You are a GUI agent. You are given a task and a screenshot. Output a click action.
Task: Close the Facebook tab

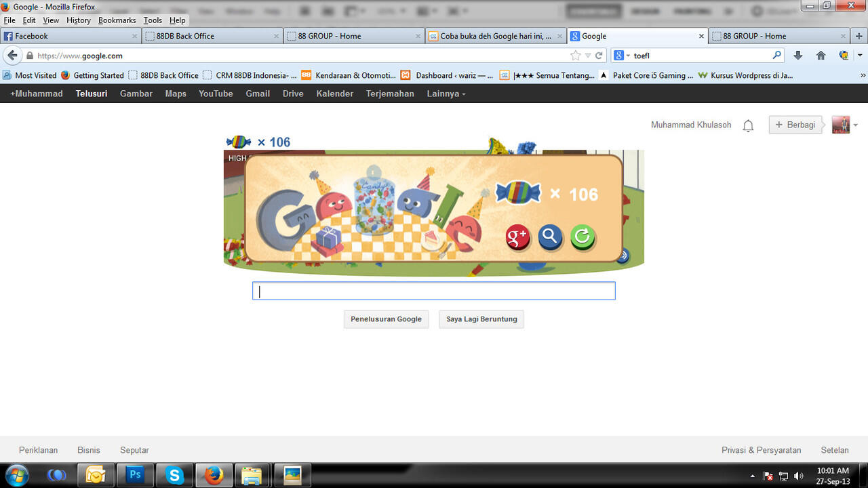coord(134,36)
